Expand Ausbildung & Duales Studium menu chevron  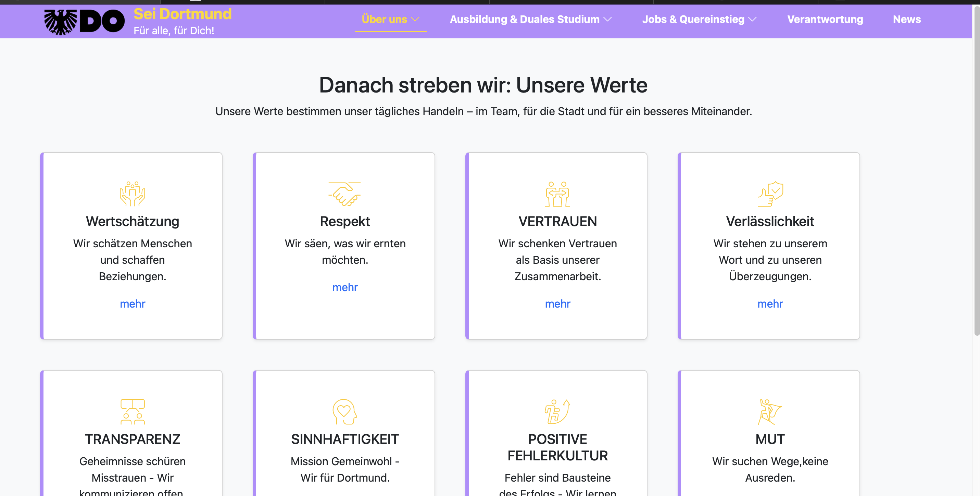click(x=607, y=20)
